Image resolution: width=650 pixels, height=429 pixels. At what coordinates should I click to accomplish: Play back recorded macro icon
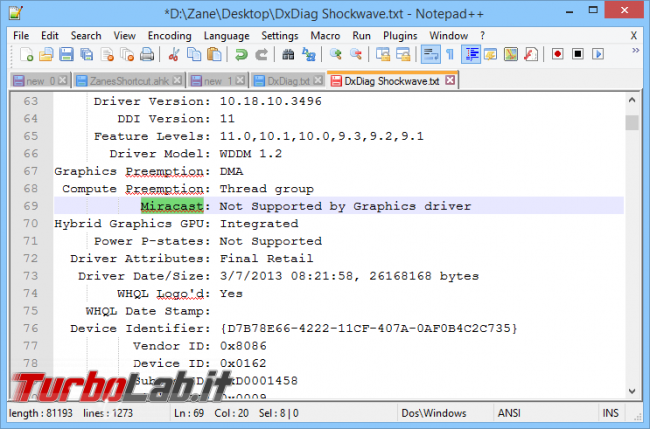pos(598,54)
